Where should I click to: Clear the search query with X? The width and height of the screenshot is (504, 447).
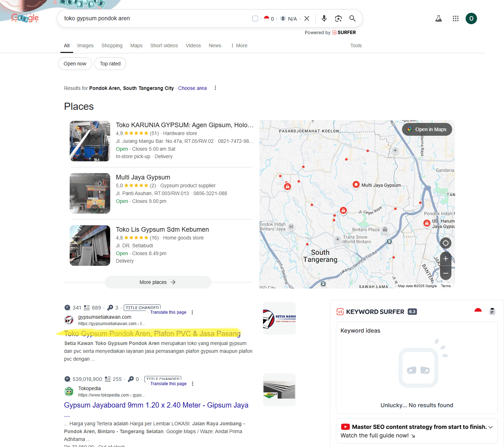point(307,18)
